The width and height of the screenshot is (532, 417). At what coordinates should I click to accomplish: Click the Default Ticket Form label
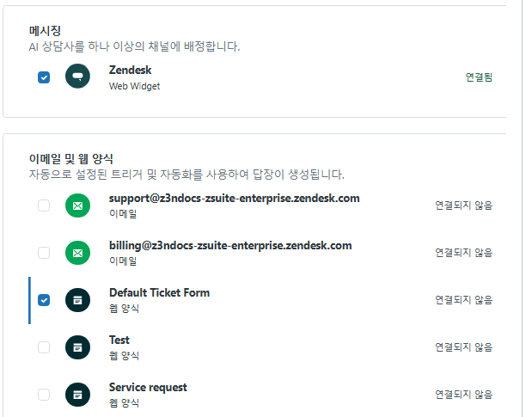pyautogui.click(x=159, y=292)
